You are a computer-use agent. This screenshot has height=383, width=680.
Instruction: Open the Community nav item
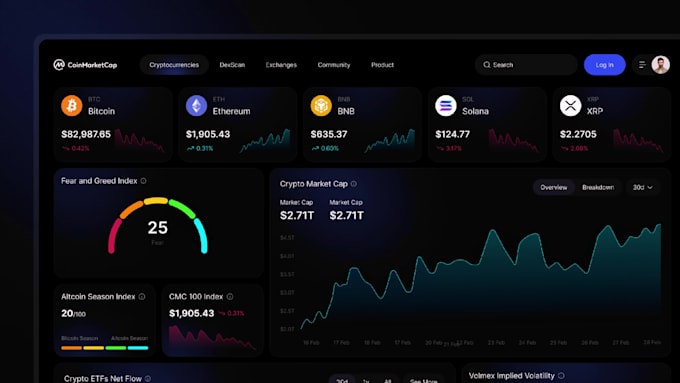(x=333, y=65)
